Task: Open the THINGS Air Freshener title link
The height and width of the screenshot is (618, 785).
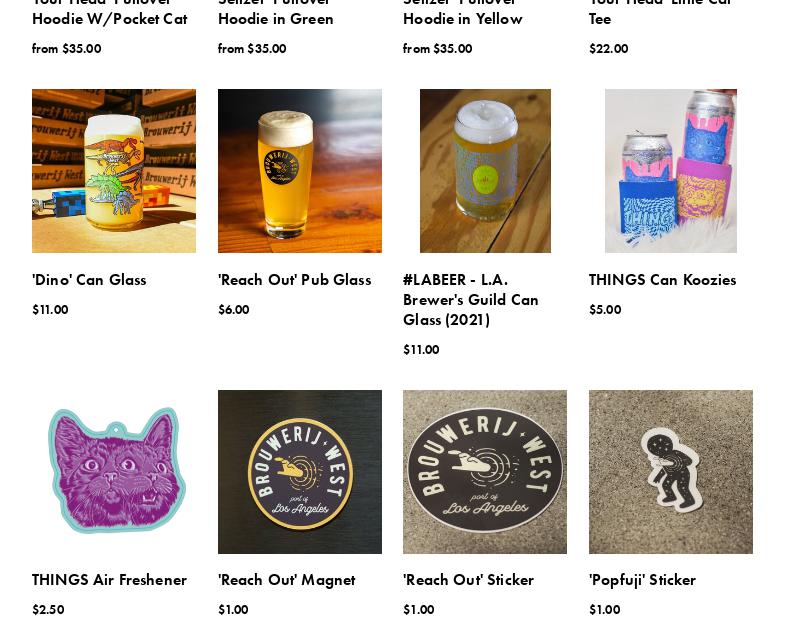Action: (x=109, y=580)
